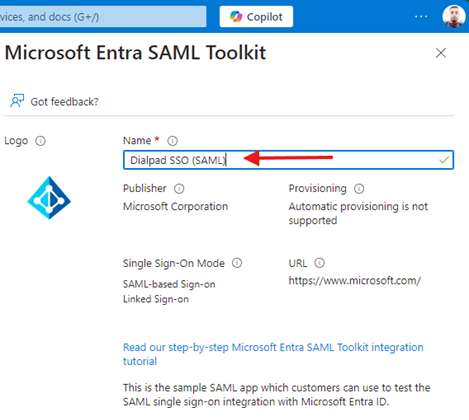Show info tooltip for Single Sign-On Mode
This screenshot has height=420, width=469.
237,263
